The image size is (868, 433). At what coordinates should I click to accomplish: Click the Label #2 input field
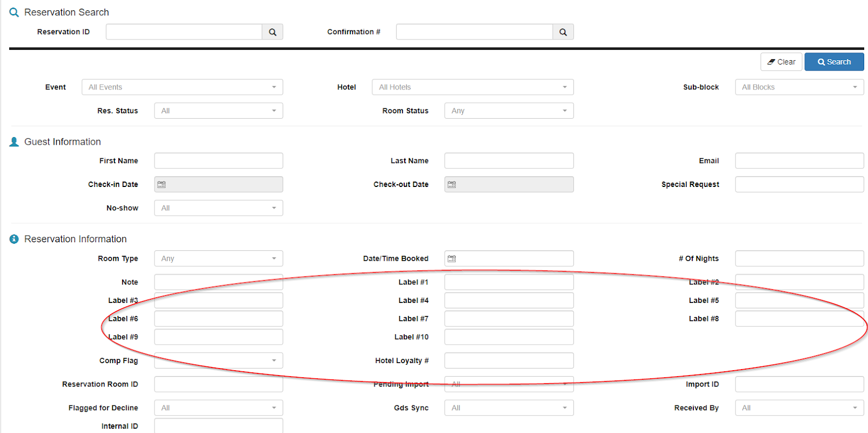click(800, 282)
